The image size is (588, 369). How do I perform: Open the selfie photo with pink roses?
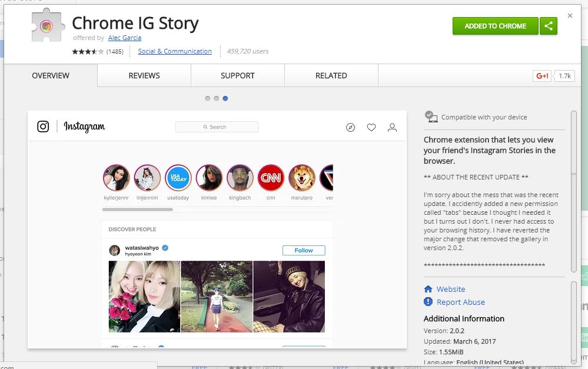coord(144,297)
